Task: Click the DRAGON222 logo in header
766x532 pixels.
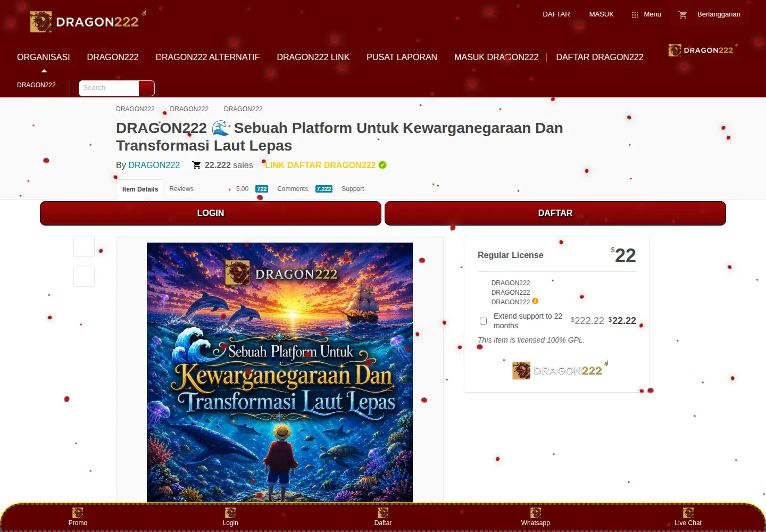Action: point(88,21)
